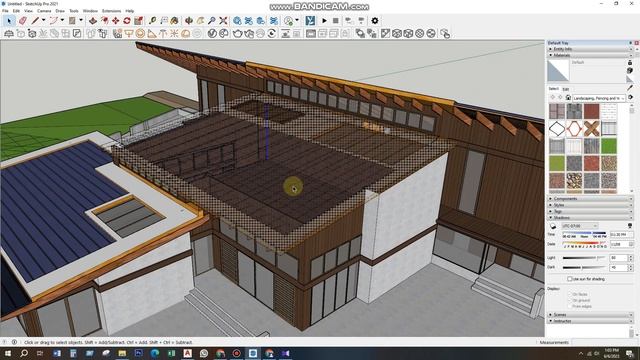Open the Line tool dropdown arrow
The width and height of the screenshot is (640, 360).
43,20
